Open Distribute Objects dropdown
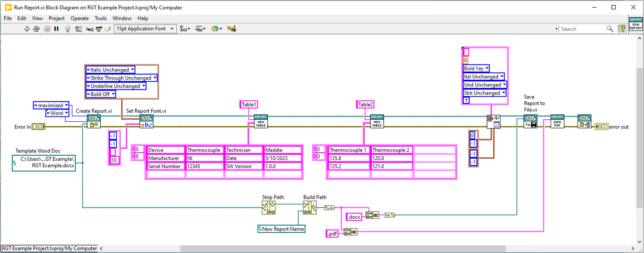 [x=200, y=29]
